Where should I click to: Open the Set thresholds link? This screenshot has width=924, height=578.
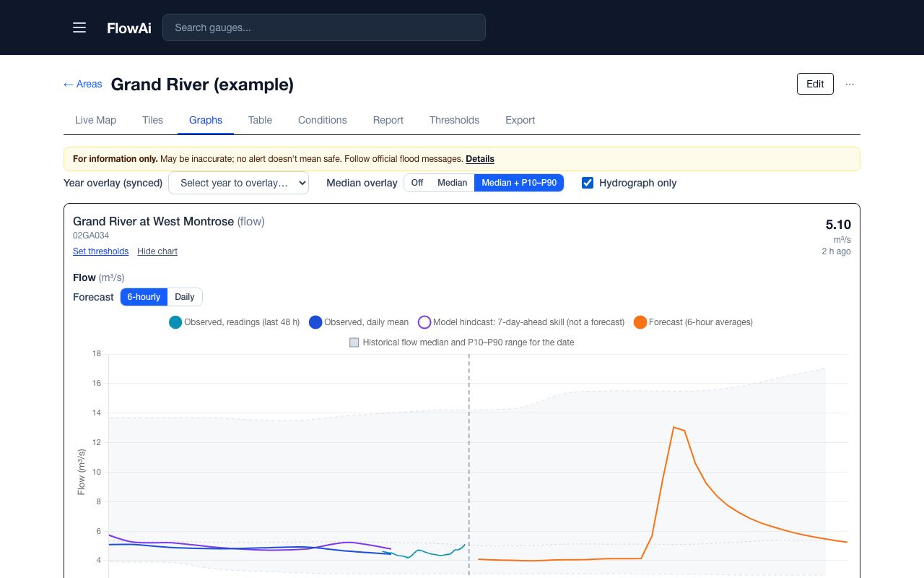(x=100, y=251)
